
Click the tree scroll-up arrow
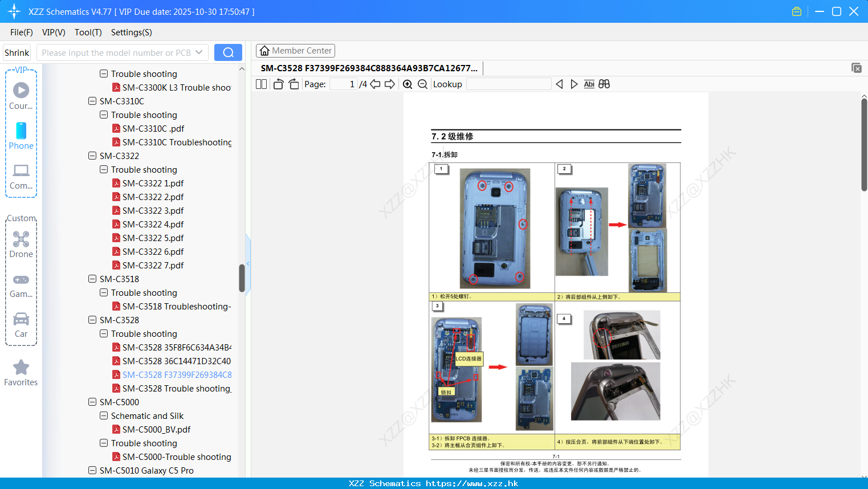(x=242, y=69)
